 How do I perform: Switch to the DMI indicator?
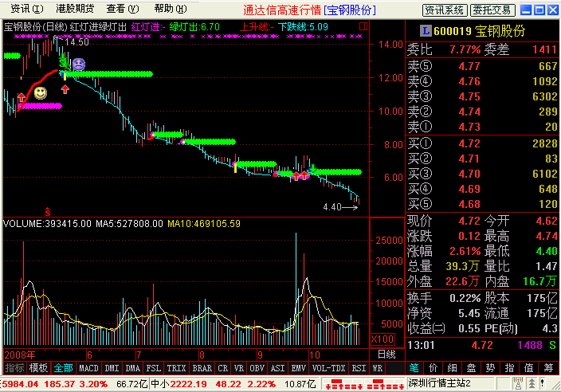[x=112, y=368]
